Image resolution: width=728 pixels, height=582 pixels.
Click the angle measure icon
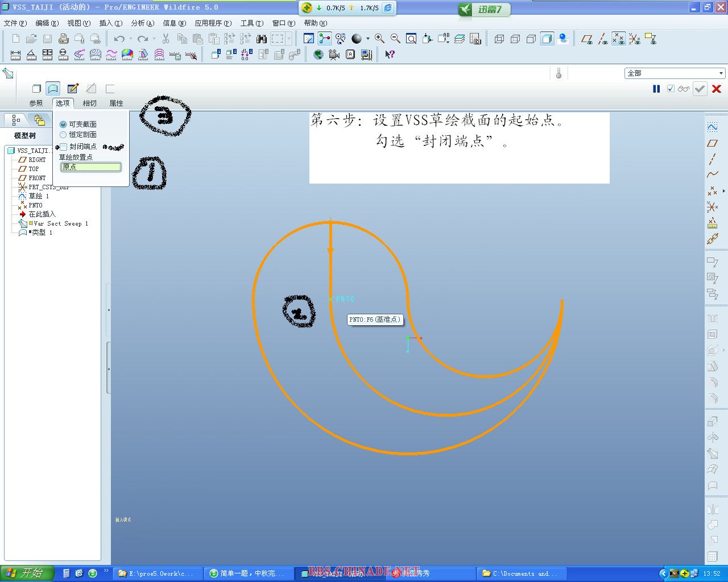pos(31,55)
